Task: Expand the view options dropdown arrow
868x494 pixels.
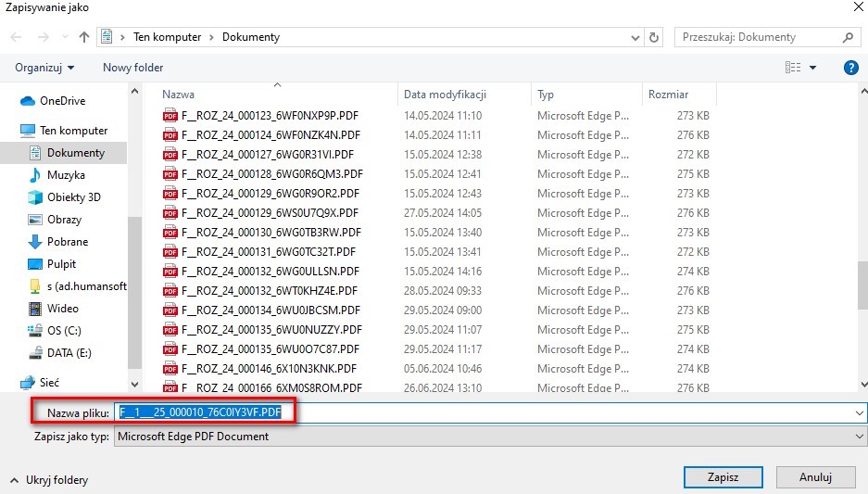Action: [813, 68]
